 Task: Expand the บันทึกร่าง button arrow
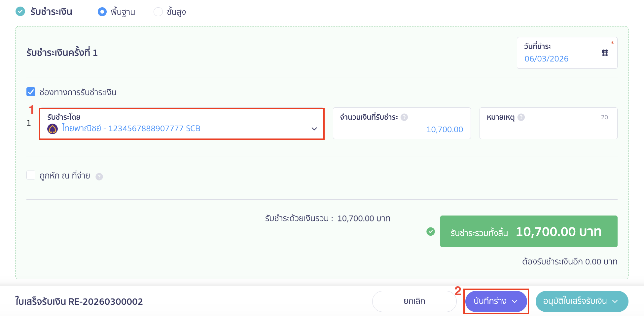pyautogui.click(x=515, y=301)
